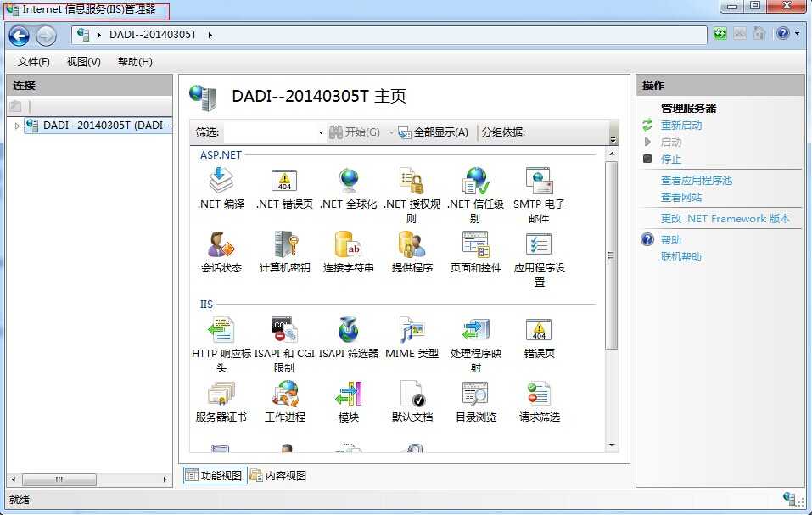Click 查看网站 link

[681, 197]
